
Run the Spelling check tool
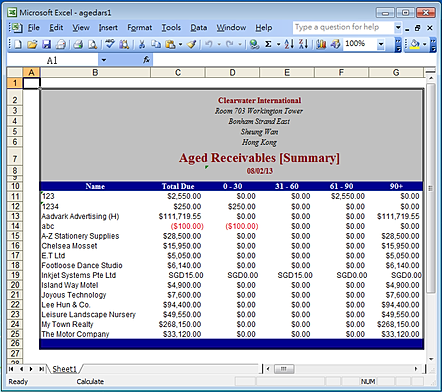(110, 44)
